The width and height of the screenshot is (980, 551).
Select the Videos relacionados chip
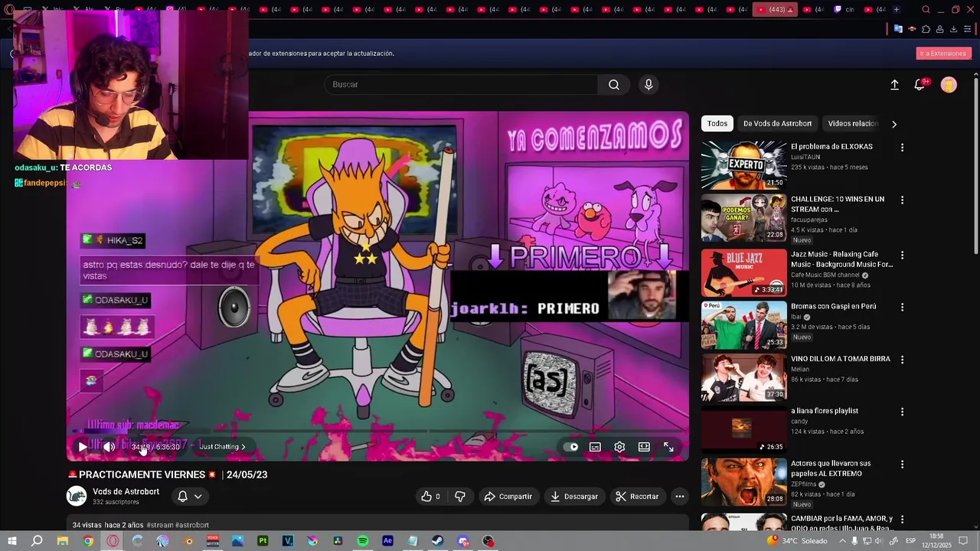pos(853,123)
